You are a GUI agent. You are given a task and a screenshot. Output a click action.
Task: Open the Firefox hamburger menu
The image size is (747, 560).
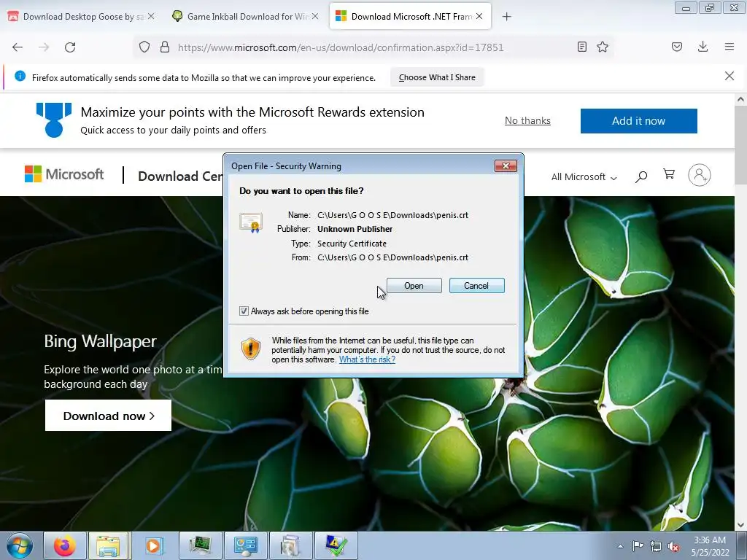point(729,47)
